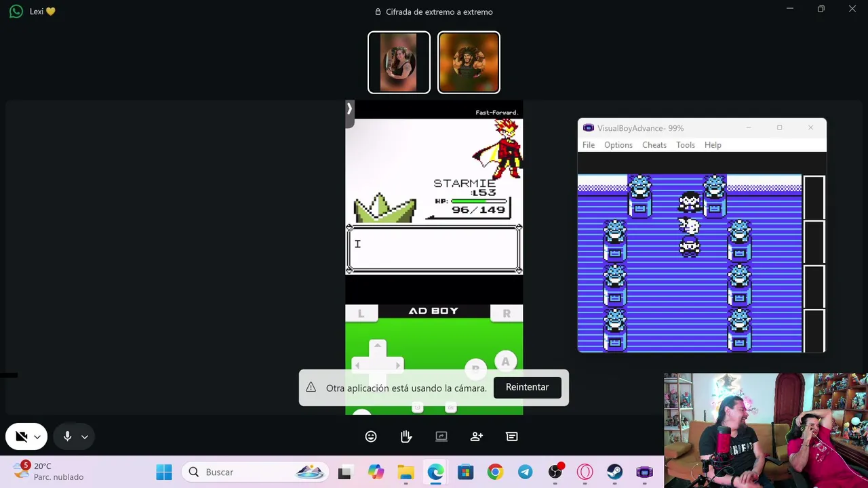This screenshot has width=868, height=488.
Task: Open Cheats menu in VisualBoyAdvance
Action: tap(654, 145)
